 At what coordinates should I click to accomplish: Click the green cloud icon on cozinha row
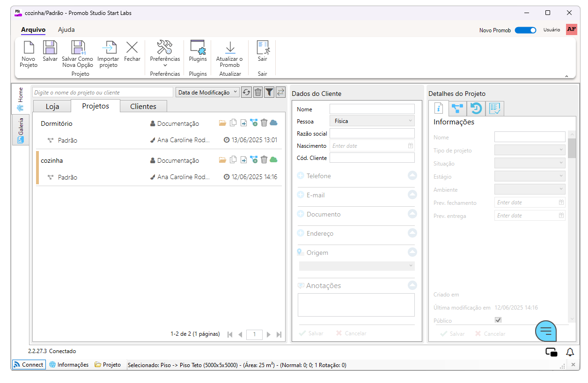click(x=274, y=160)
